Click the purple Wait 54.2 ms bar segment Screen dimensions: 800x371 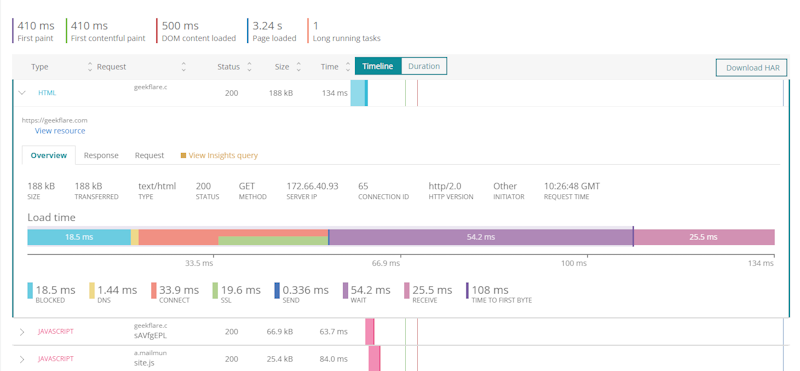point(481,237)
